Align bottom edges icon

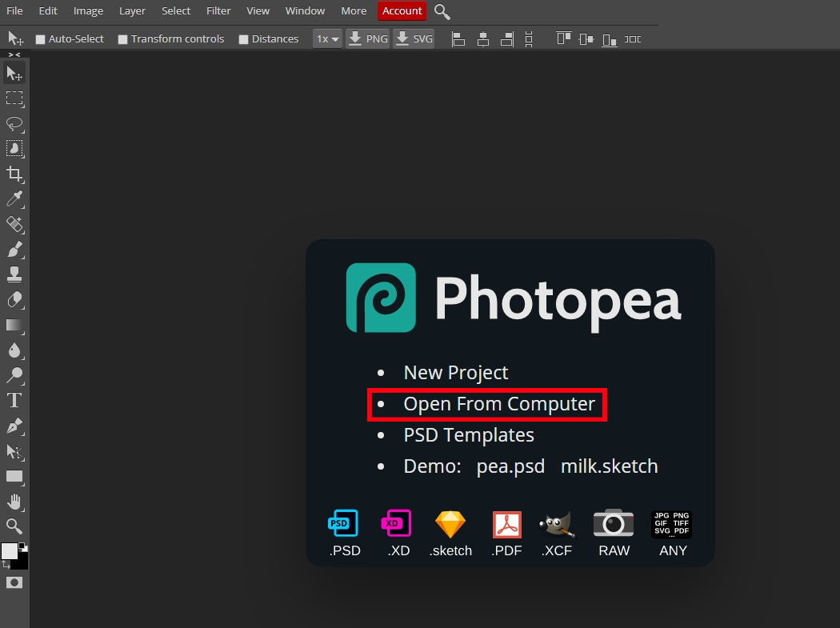(x=609, y=38)
